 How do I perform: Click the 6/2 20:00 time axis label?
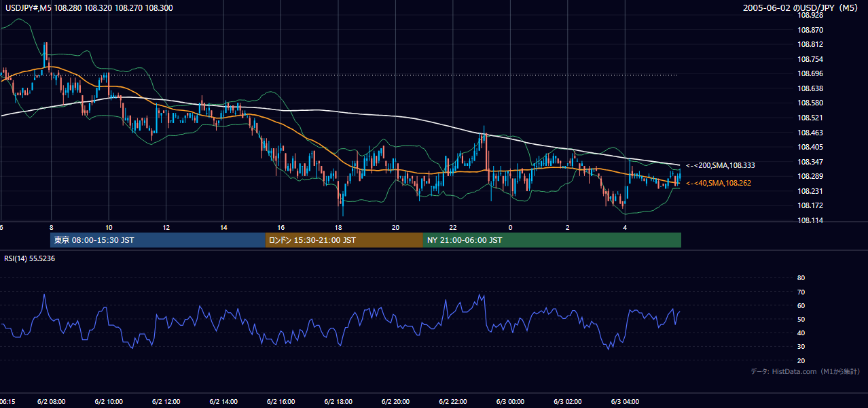(396, 401)
